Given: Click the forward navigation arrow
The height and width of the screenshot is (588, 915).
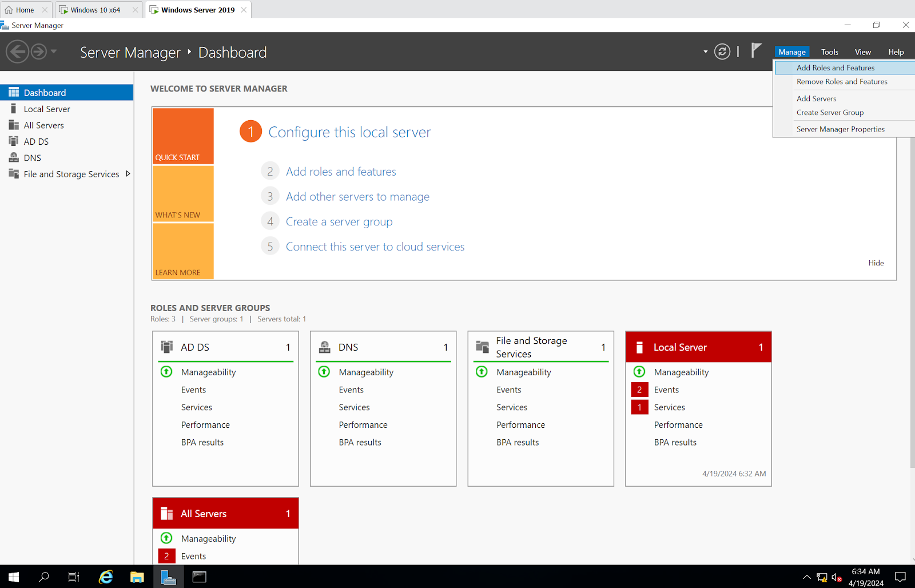Looking at the screenshot, I should click(38, 52).
